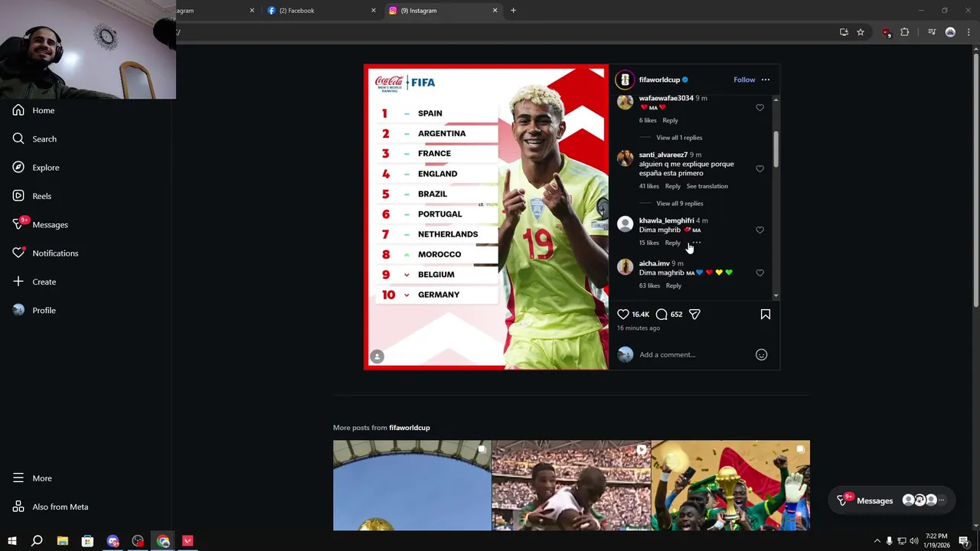The height and width of the screenshot is (551, 980).
Task: Open the More menu in sidebar
Action: point(32,478)
